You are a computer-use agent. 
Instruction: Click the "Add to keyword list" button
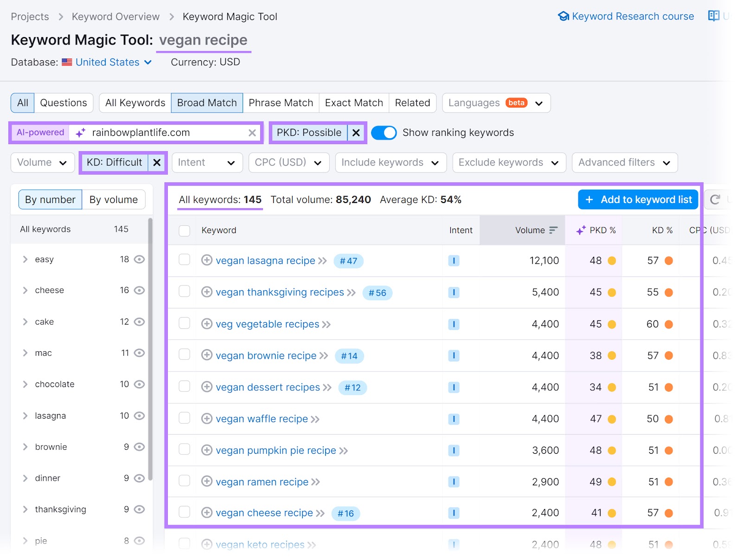click(x=638, y=199)
